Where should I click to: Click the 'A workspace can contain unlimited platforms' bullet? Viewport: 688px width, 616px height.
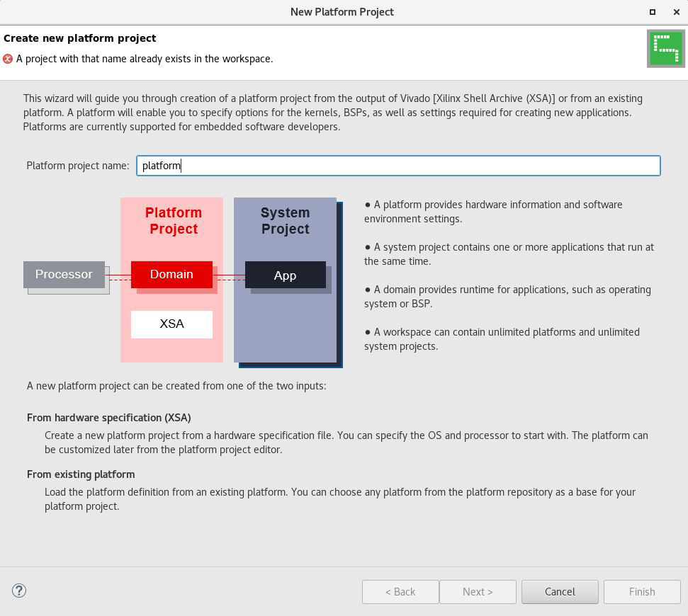click(x=502, y=339)
